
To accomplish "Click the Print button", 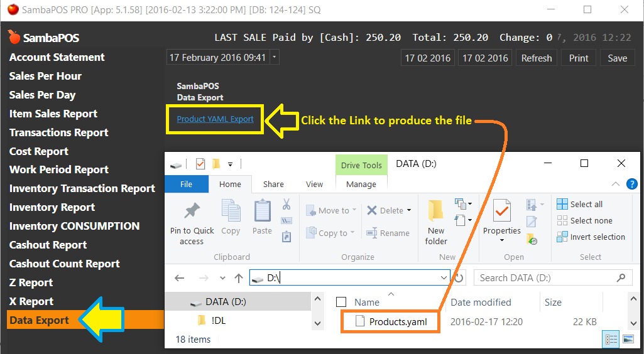I will point(579,58).
